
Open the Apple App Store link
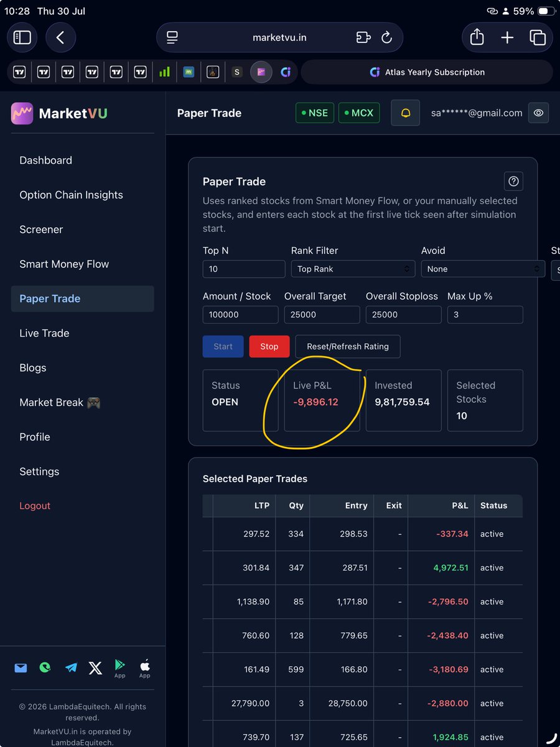(145, 669)
